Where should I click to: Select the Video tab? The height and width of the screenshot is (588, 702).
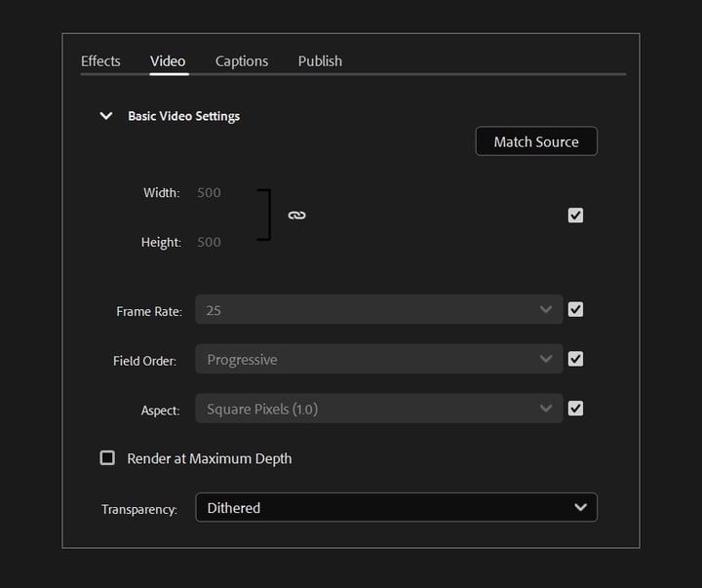click(x=168, y=60)
